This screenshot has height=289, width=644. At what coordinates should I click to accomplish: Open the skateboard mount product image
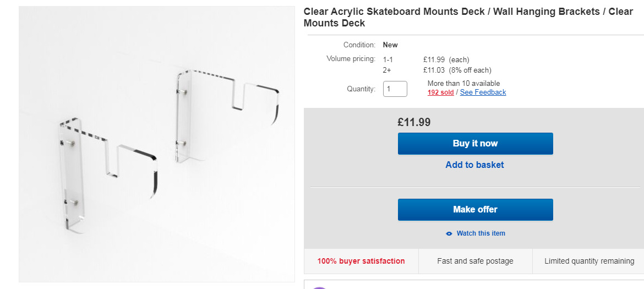[157, 144]
